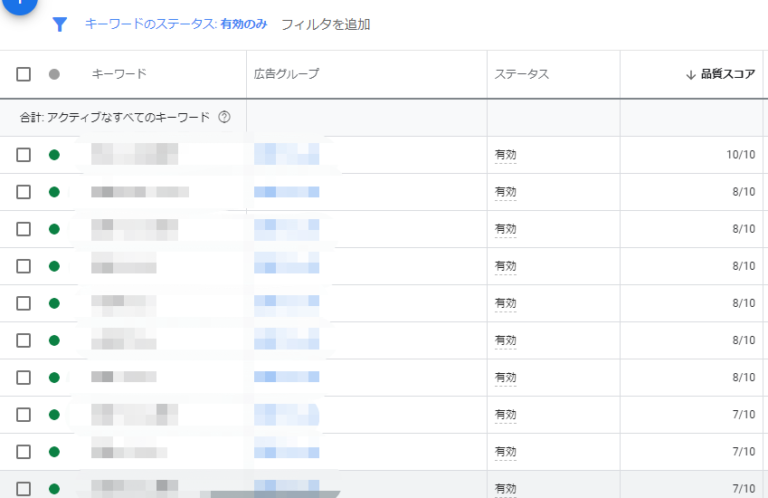
Task: Click green status dot in first 7/10 row
Action: [x=54, y=414]
